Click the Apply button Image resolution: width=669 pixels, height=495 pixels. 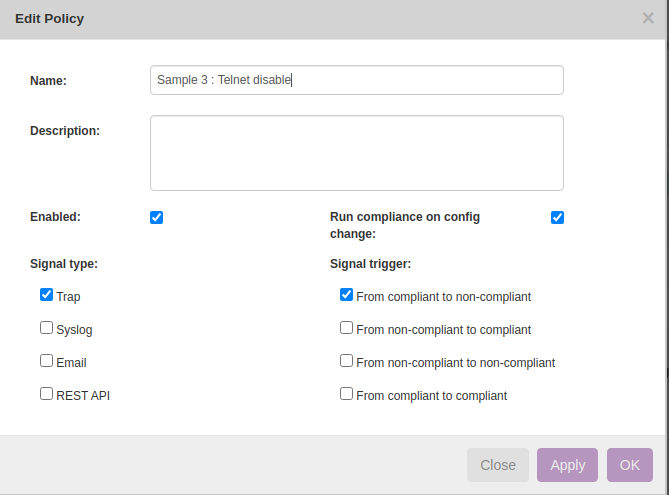click(567, 465)
